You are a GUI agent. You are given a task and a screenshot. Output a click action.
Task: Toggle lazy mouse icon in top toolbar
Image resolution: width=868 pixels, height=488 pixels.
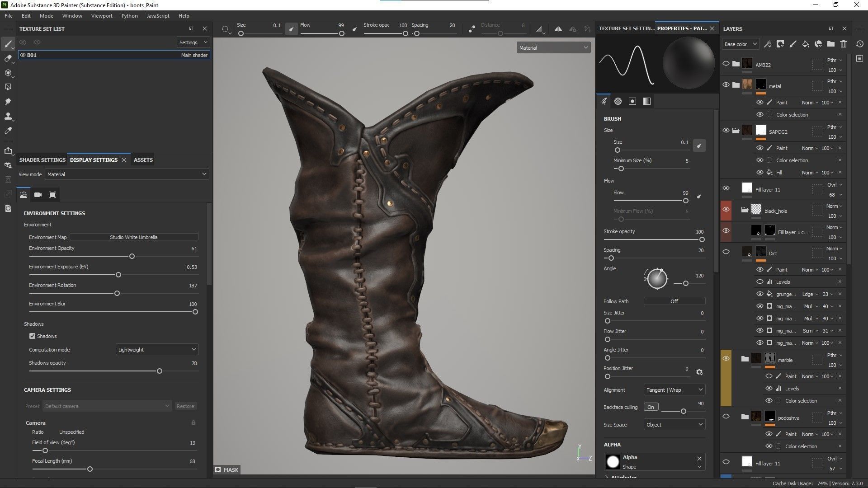click(472, 29)
